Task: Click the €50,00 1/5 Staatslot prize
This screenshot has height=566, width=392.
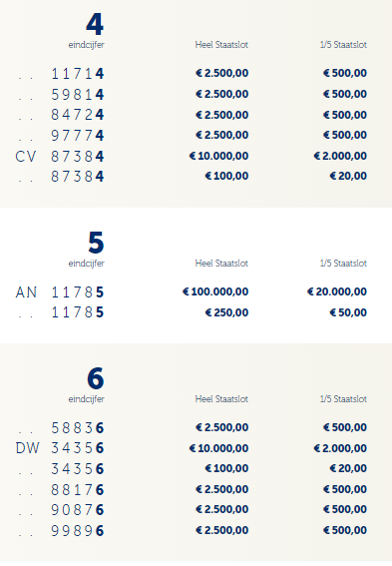Action: coord(348,312)
